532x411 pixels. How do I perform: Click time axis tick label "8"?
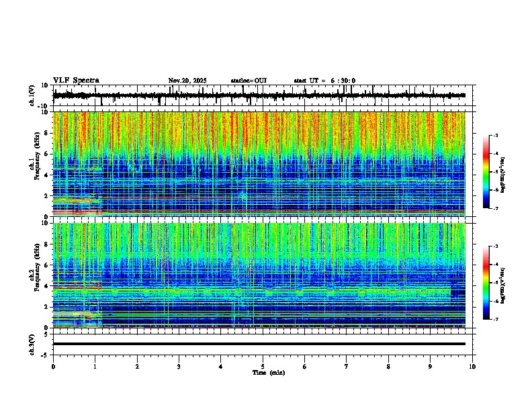(388, 367)
